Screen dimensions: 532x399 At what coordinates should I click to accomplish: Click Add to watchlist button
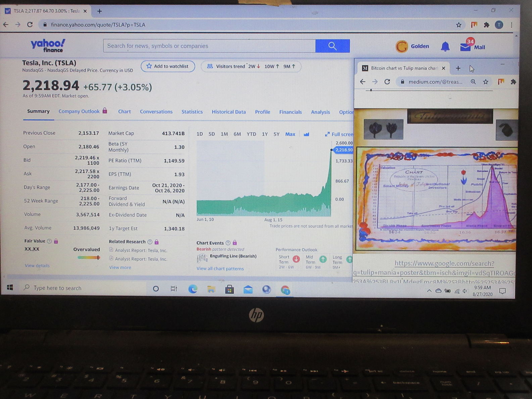pyautogui.click(x=168, y=66)
